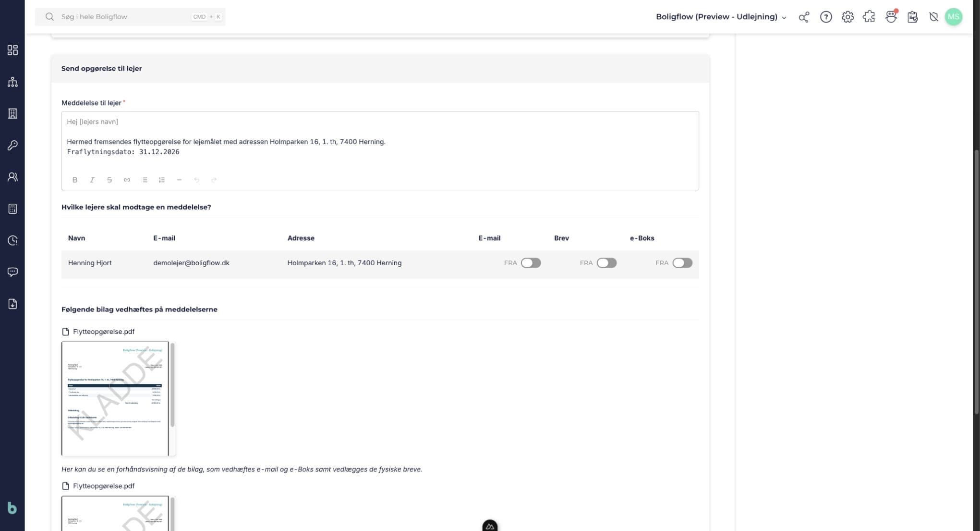Viewport: 980px width, 531px height.
Task: Open the document download icon in sidebar
Action: click(12, 304)
